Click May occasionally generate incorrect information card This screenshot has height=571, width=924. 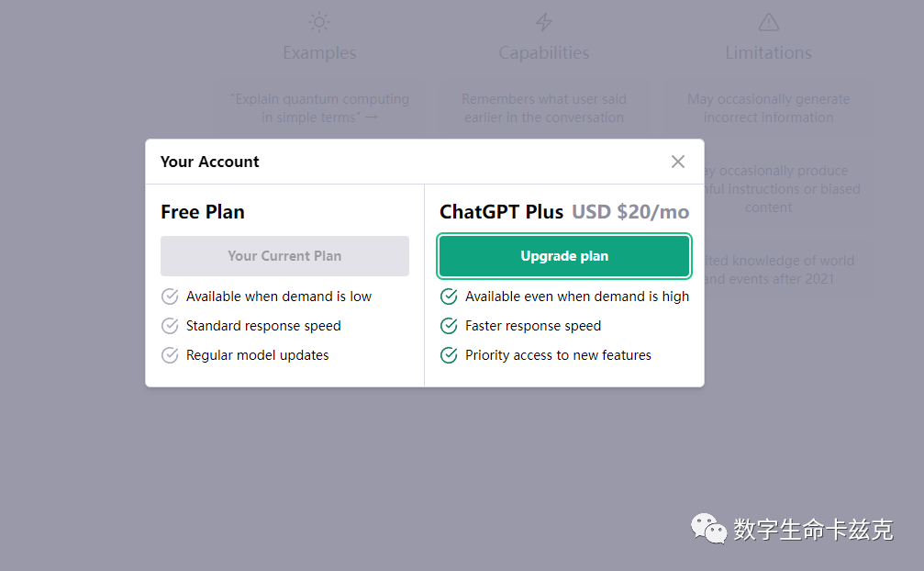[768, 107]
